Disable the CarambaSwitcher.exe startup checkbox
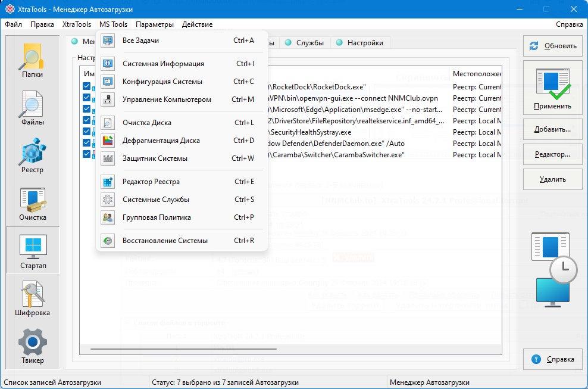Image resolution: width=588 pixels, height=389 pixels. coord(87,154)
